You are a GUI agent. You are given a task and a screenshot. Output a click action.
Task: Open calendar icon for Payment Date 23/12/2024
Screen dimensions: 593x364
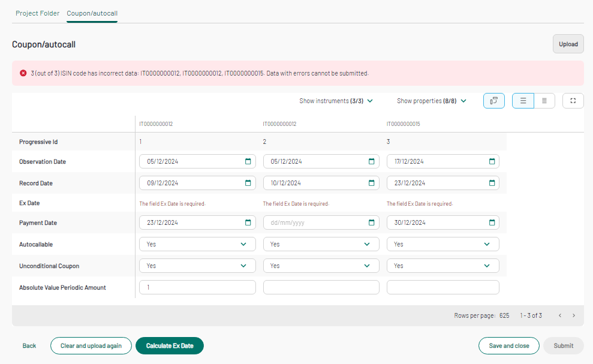tap(248, 222)
